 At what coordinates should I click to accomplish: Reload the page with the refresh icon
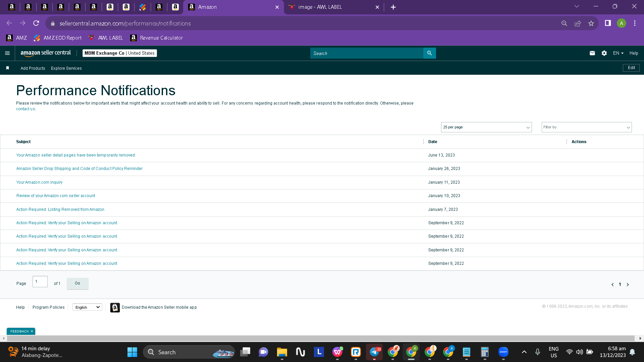[x=36, y=23]
